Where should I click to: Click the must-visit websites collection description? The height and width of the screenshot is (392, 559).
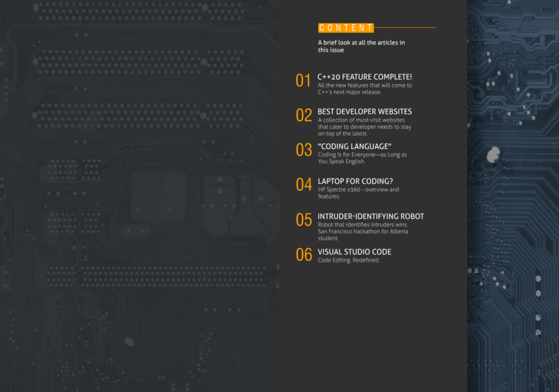coord(365,127)
